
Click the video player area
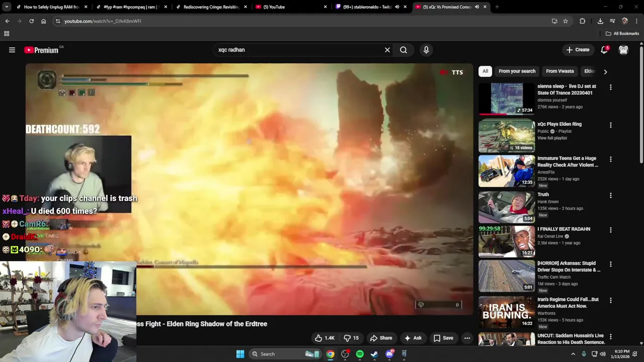point(249,189)
